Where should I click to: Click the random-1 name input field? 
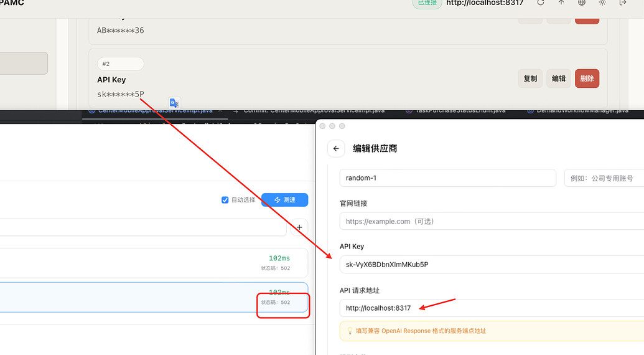447,178
